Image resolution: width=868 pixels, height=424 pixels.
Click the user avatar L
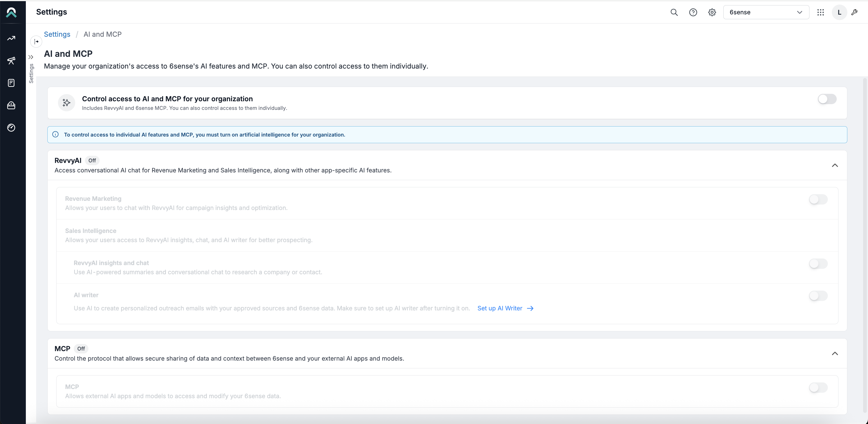coord(839,12)
